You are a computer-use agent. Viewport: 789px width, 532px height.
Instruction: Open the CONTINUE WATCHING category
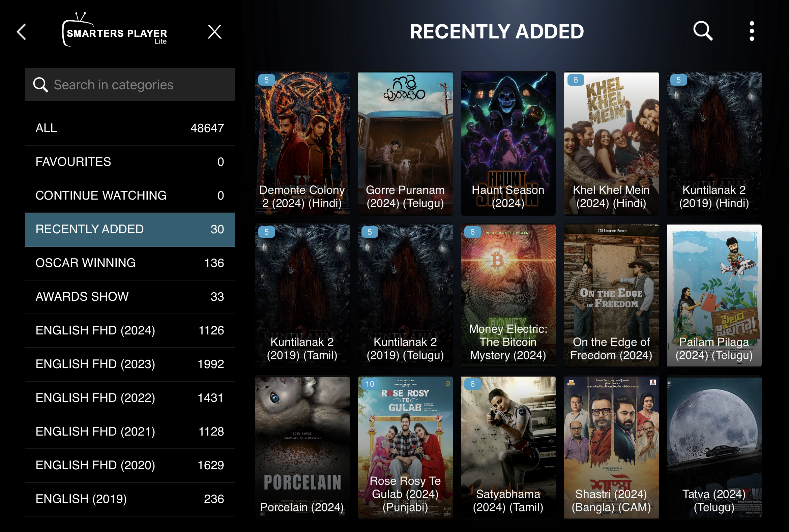coord(129,196)
